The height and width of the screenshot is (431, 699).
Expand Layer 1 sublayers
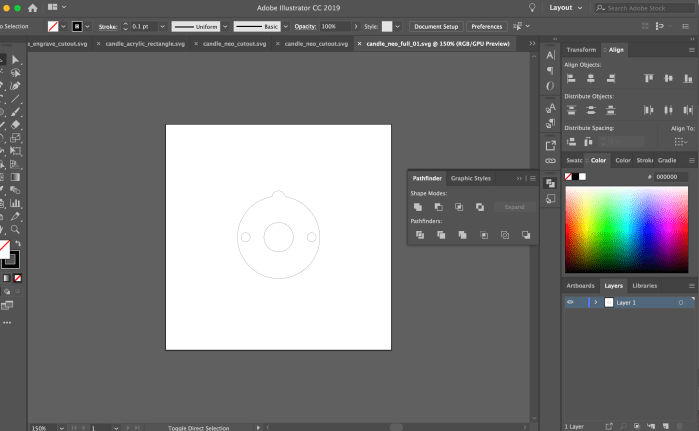coord(595,302)
